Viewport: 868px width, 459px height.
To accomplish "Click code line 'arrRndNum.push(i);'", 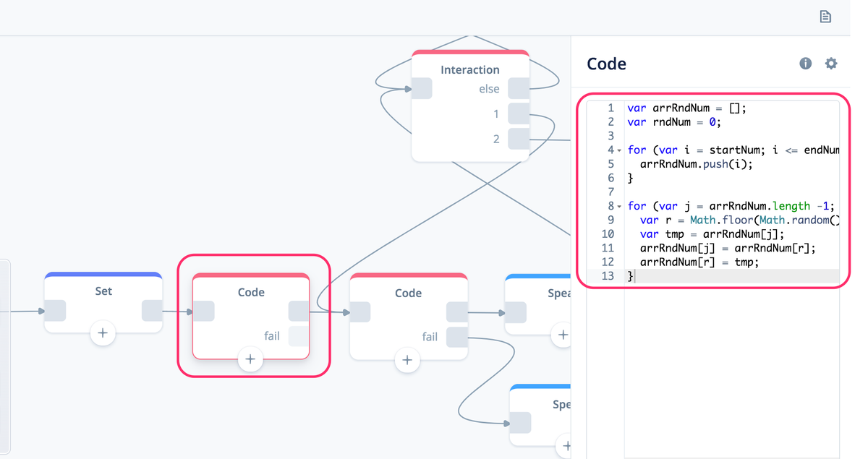I will click(x=697, y=164).
